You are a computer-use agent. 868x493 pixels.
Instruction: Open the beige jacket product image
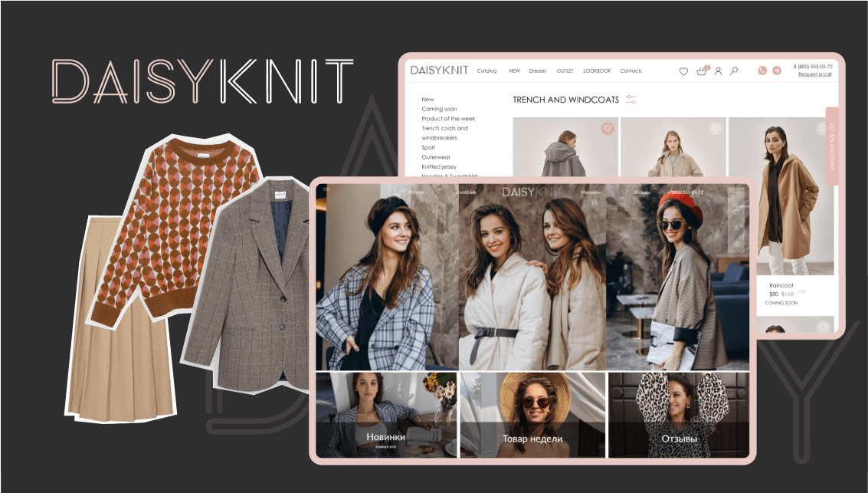point(673,146)
